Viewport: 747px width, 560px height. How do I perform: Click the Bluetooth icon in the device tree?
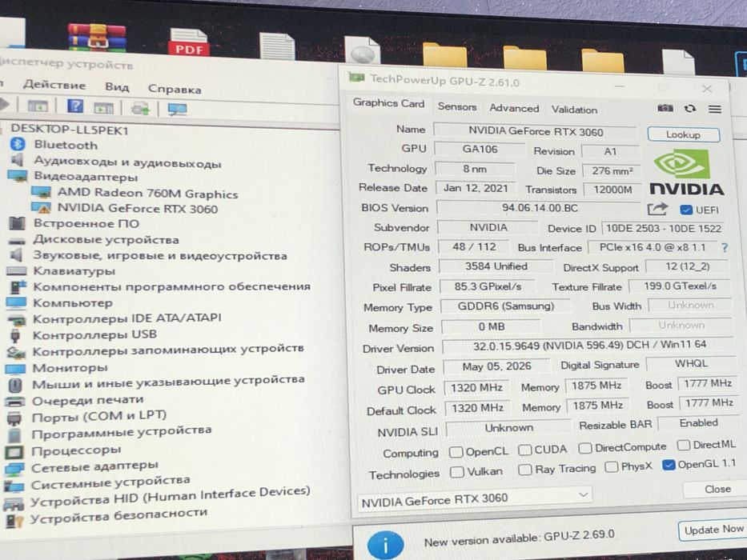(x=18, y=144)
